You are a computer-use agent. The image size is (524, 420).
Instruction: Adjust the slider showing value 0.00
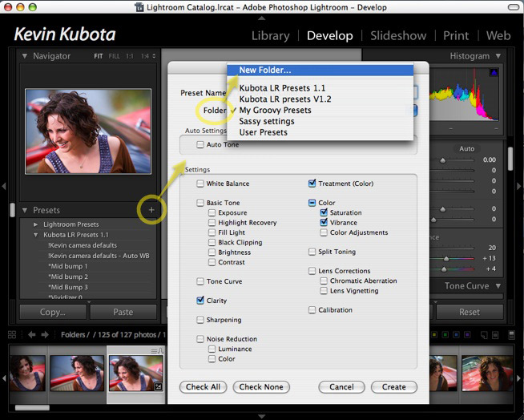tap(443, 160)
